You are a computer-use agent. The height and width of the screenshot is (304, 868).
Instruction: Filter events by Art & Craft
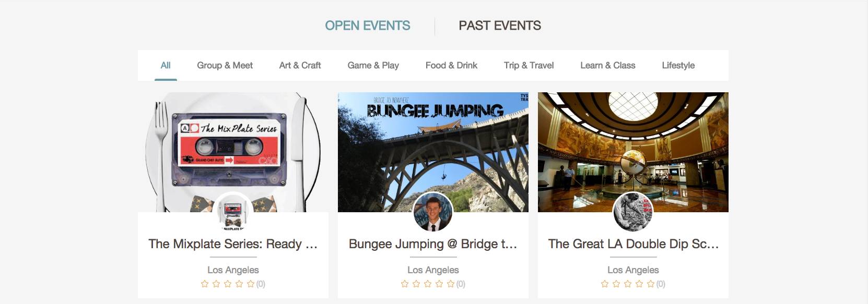point(300,65)
